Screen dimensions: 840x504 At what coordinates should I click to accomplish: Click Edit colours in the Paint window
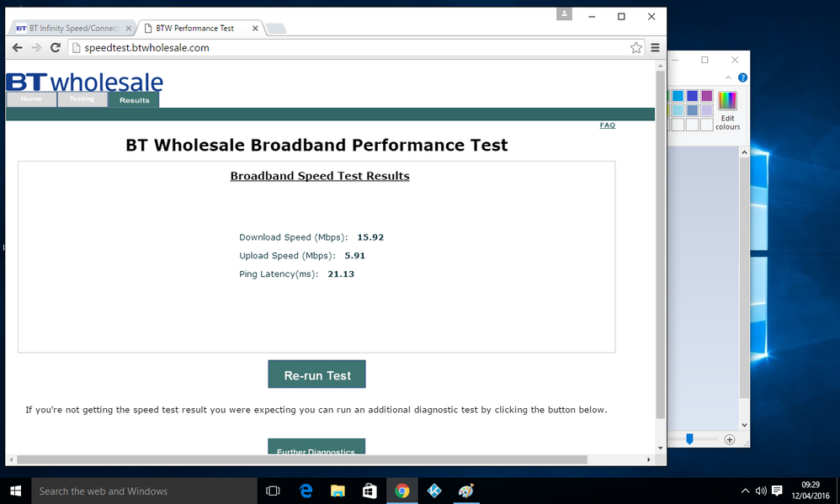(x=727, y=111)
